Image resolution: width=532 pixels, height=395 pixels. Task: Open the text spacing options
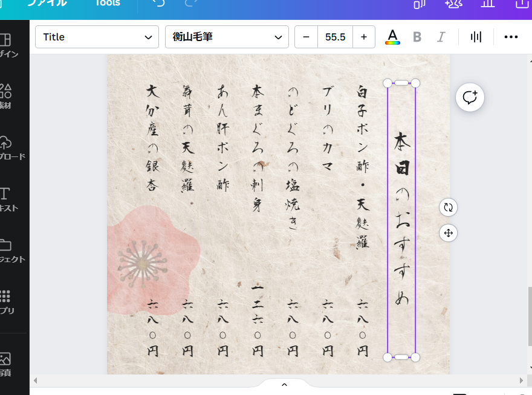click(476, 37)
